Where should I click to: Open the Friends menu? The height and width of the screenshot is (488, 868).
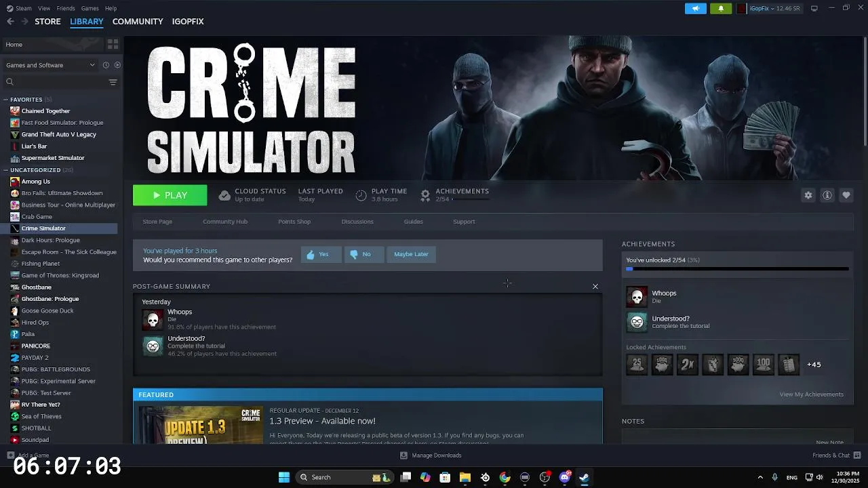pos(66,8)
